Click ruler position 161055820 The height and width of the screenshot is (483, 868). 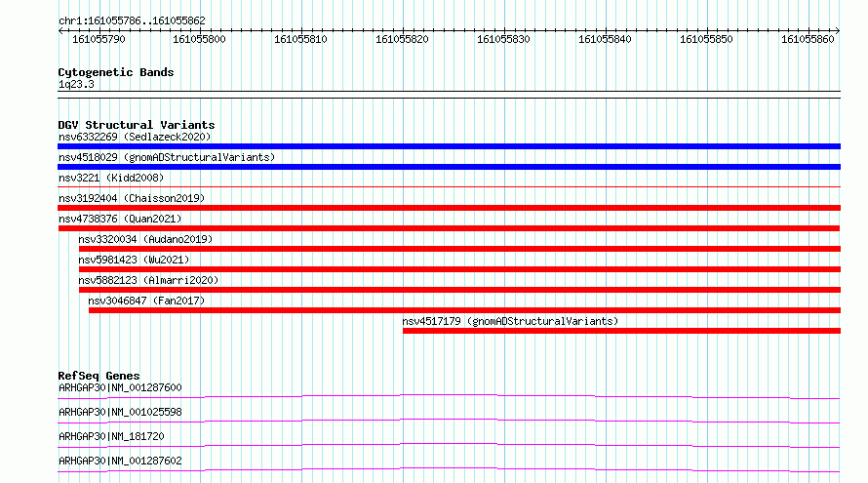pos(402,39)
